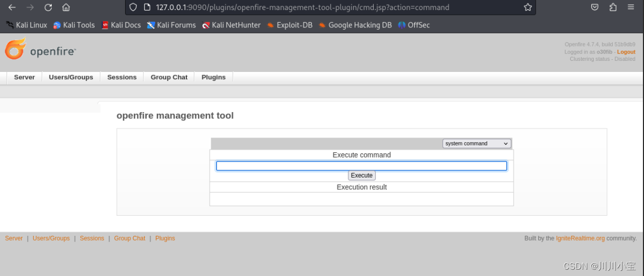
Task: Click the Execute button
Action: [362, 176]
